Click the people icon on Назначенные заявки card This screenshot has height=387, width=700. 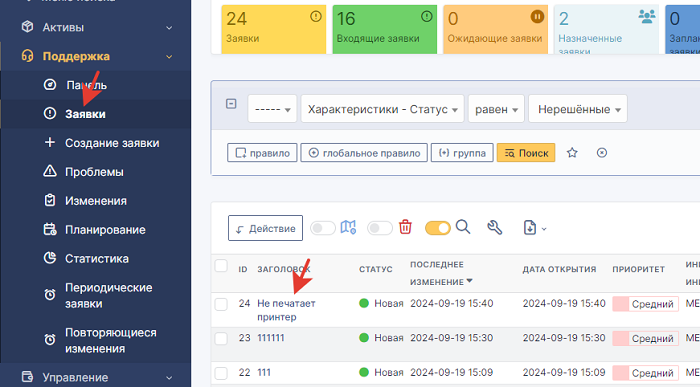(x=647, y=17)
